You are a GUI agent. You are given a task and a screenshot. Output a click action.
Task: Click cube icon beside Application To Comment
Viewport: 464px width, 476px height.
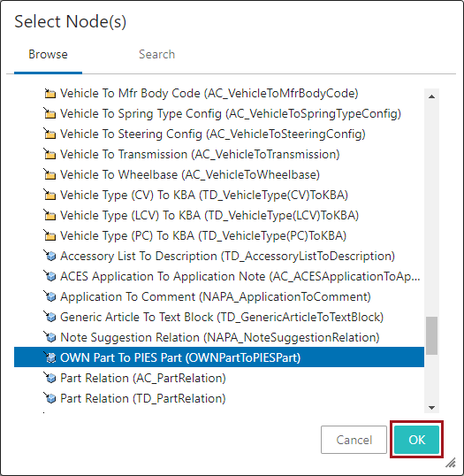click(50, 297)
